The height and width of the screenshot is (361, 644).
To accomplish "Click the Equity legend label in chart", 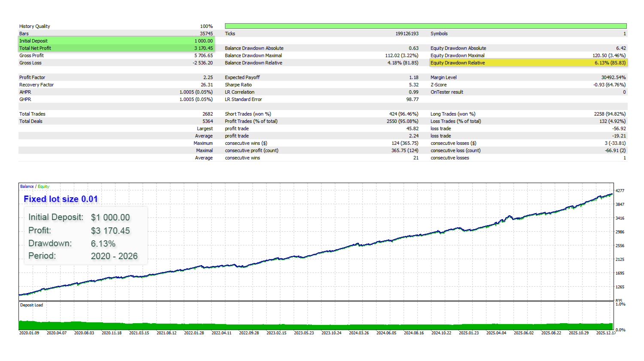I will point(43,187).
